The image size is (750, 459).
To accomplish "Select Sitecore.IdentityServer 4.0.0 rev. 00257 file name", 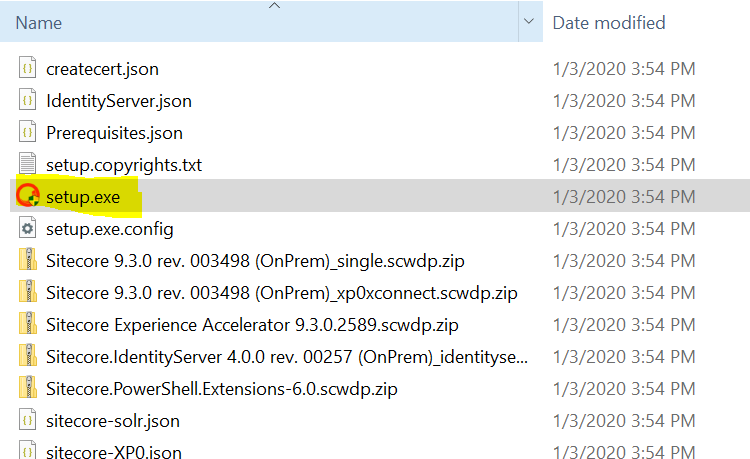I will pos(287,357).
